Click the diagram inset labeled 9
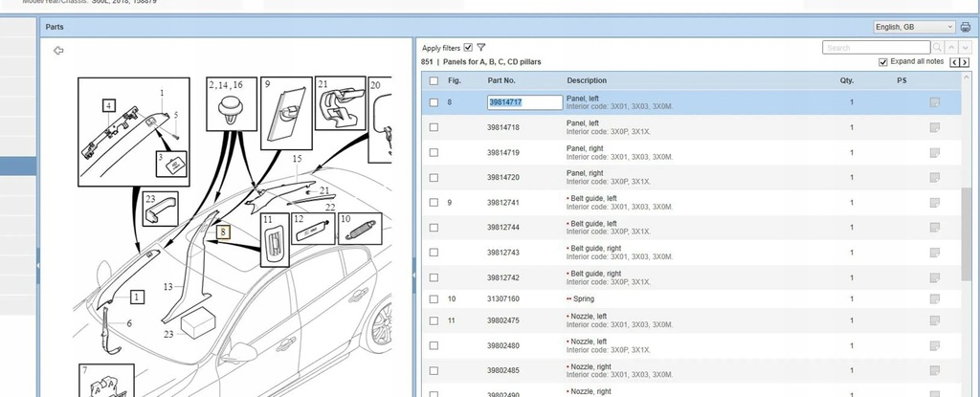This screenshot has width=980, height=397. coord(287,113)
